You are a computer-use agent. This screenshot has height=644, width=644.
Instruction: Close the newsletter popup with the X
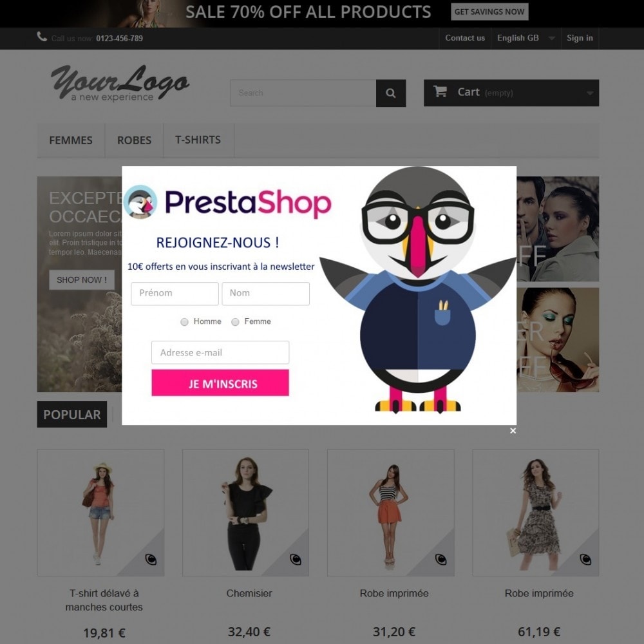(513, 430)
